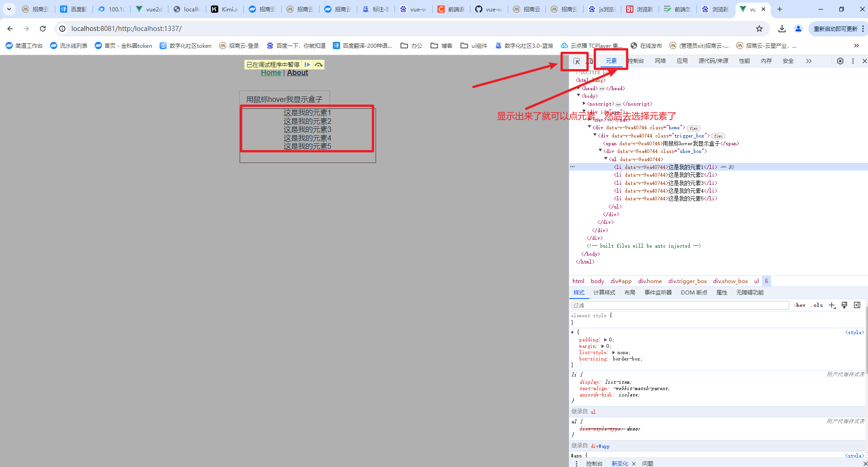This screenshot has width=868, height=467.
Task: Open the browser downloads panel
Action: [782, 29]
